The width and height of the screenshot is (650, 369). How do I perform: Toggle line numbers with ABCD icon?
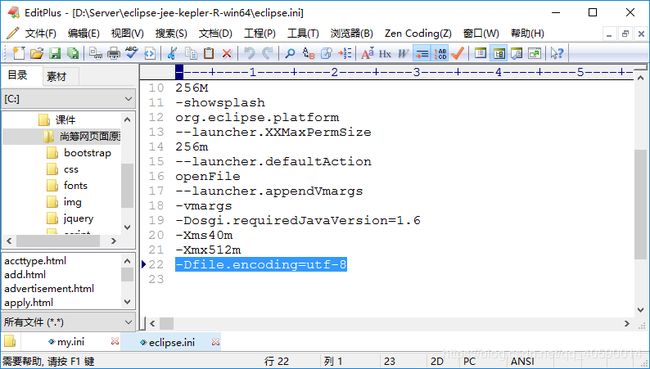tap(440, 53)
